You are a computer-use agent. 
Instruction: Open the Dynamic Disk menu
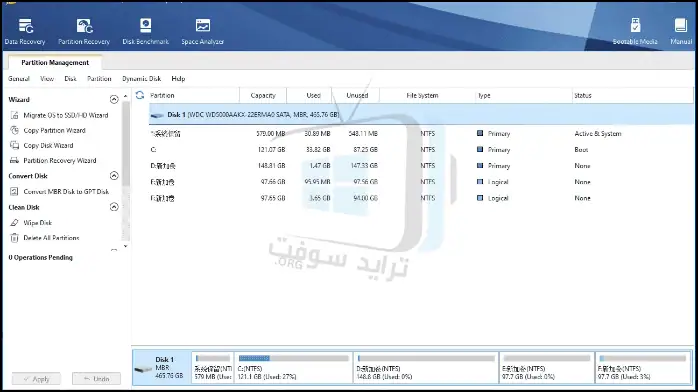coord(142,79)
